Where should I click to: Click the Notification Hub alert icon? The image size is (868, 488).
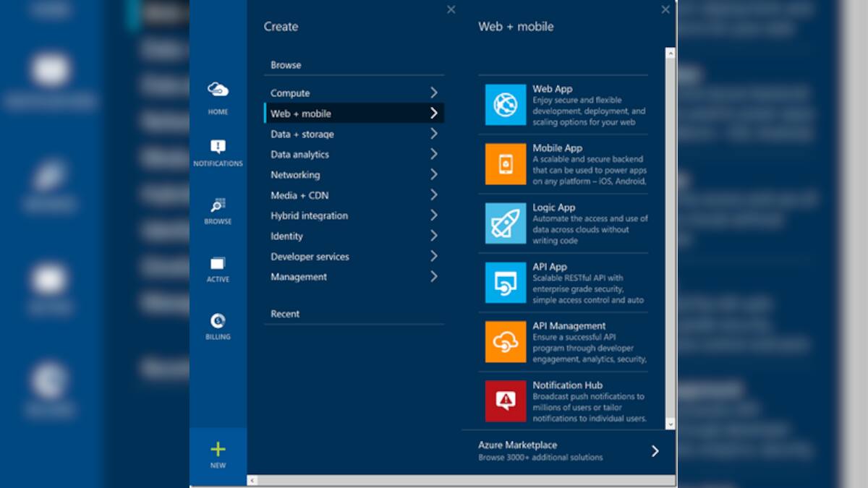point(504,401)
